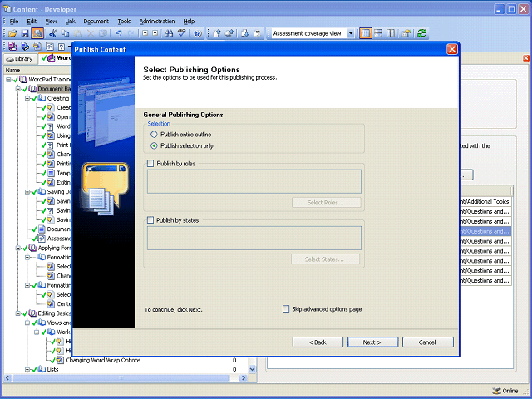
Task: Click the Collapse minus toolbar icon
Action: pyautogui.click(x=155, y=33)
